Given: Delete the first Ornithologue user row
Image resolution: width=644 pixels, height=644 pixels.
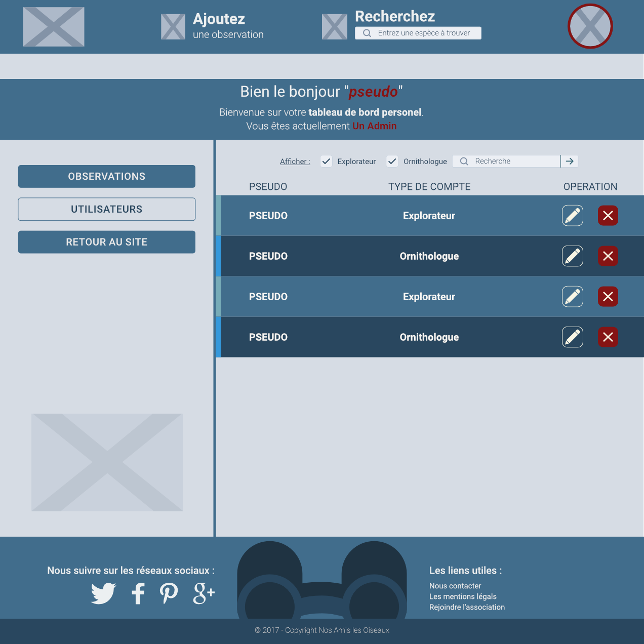Looking at the screenshot, I should 608,256.
